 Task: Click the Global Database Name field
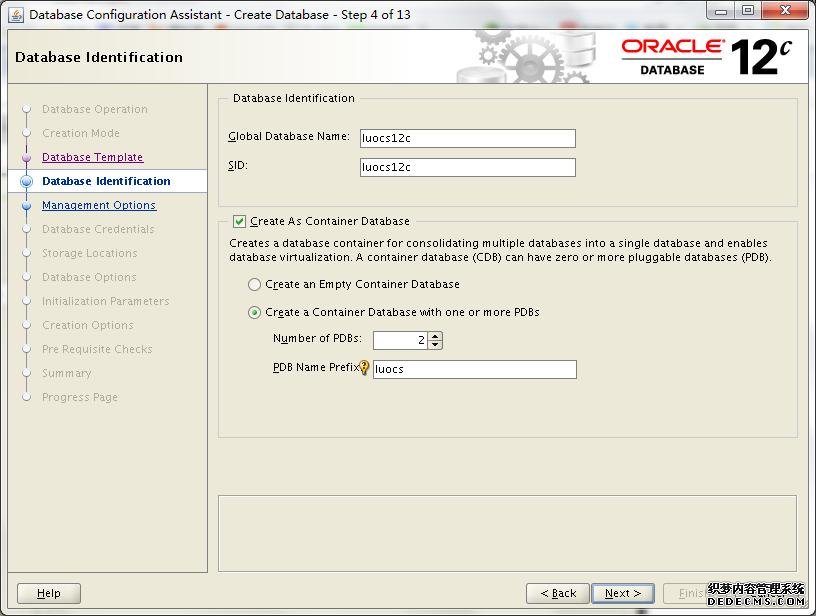point(467,139)
